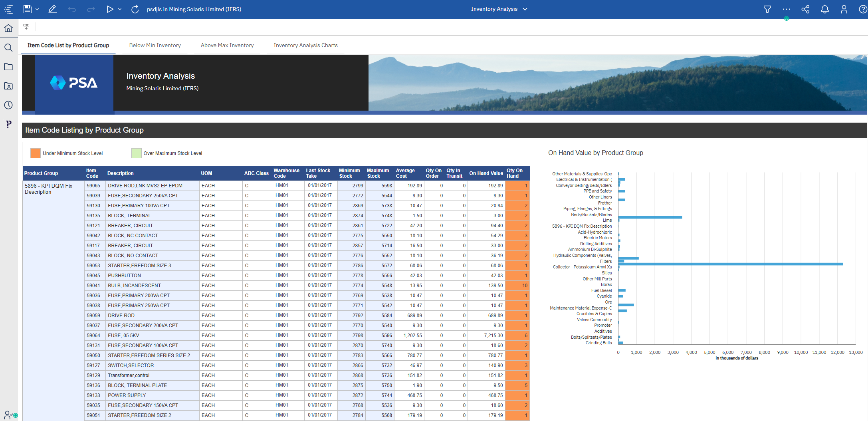Select Item Code List by Product Group tab

pos(68,45)
